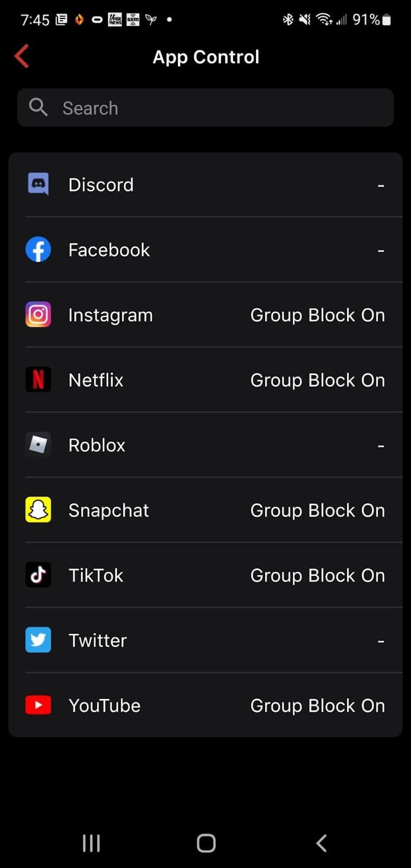
Task: Tap the Twitter bird icon
Action: click(38, 640)
